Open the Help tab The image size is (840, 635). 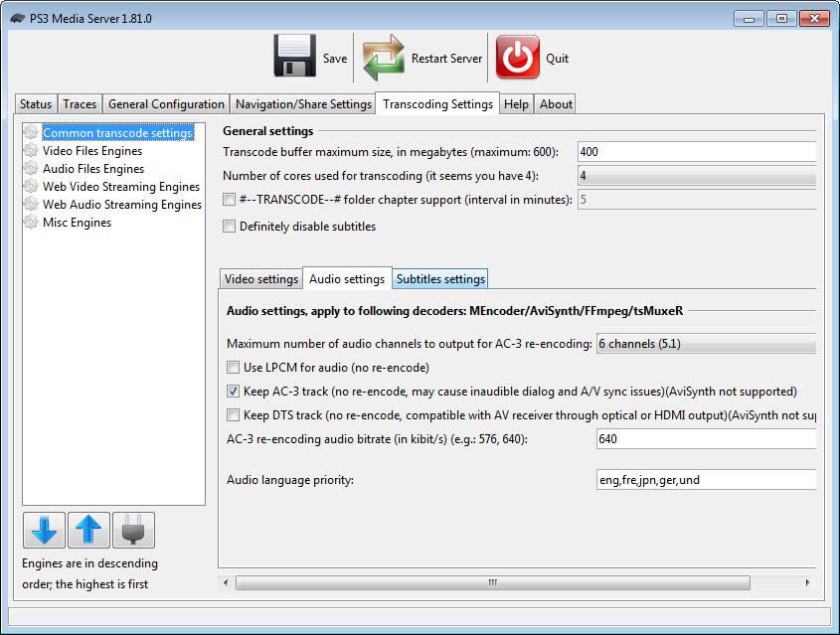coord(516,104)
